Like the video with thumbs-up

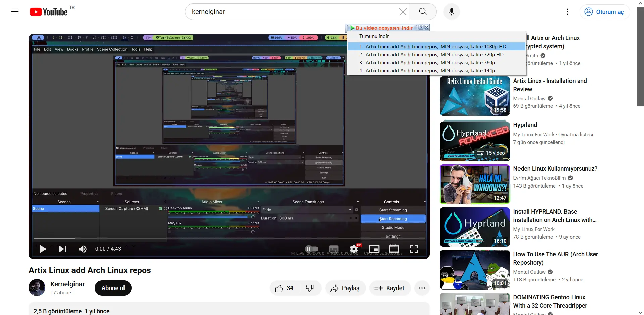(x=285, y=288)
